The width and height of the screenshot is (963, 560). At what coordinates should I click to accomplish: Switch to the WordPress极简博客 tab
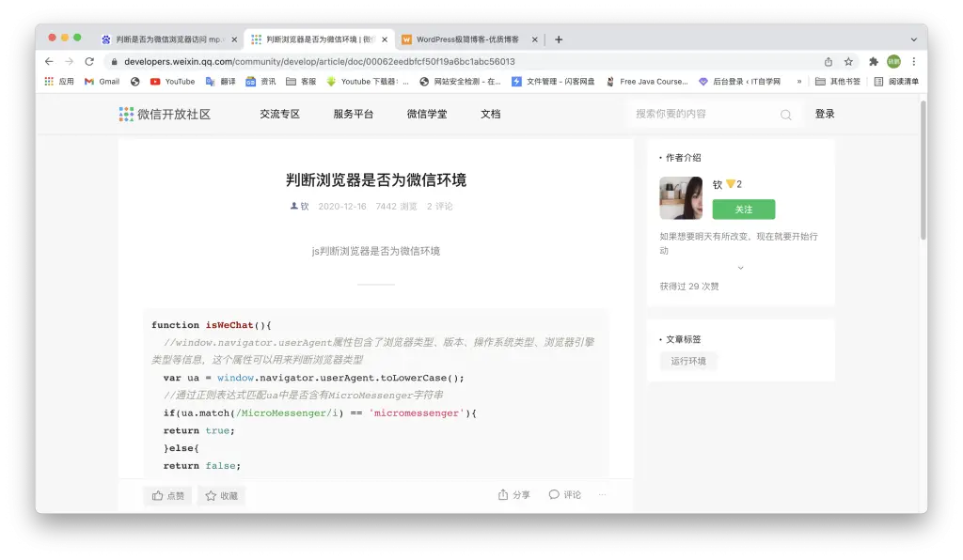(467, 39)
